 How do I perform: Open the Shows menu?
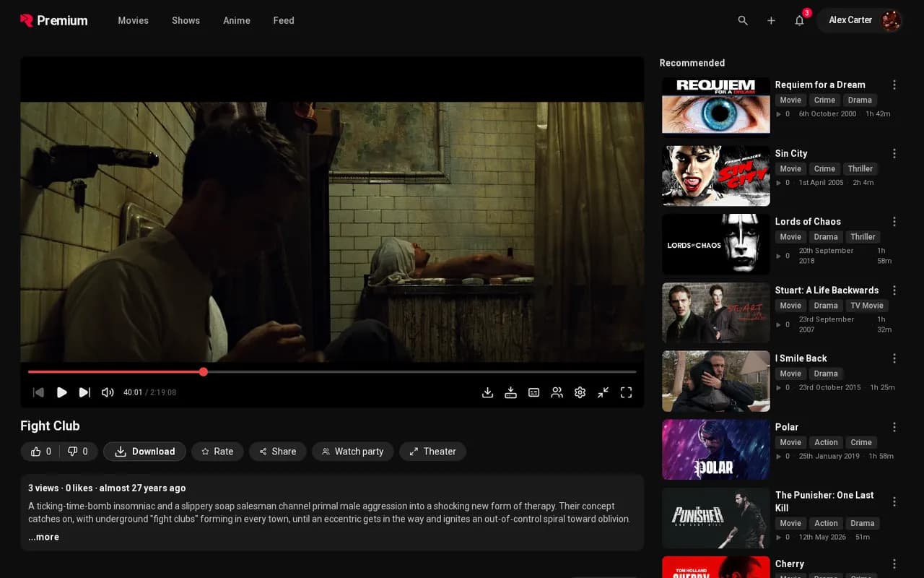[186, 20]
